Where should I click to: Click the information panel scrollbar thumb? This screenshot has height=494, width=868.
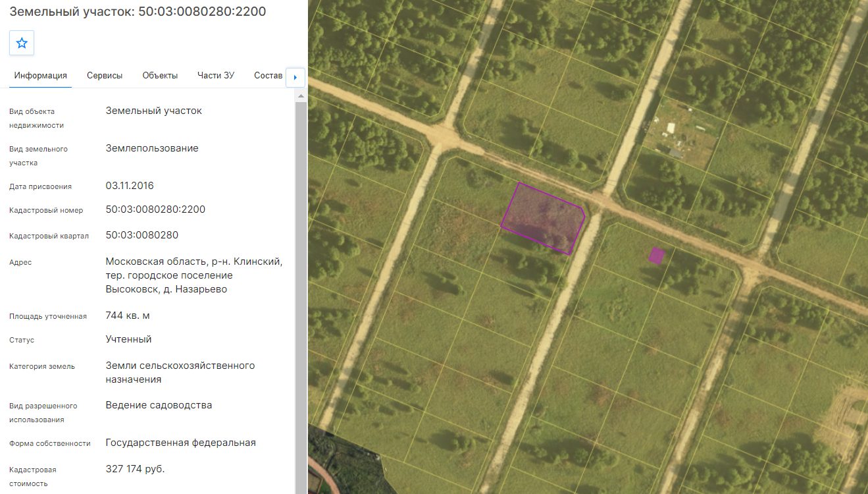tap(301, 296)
